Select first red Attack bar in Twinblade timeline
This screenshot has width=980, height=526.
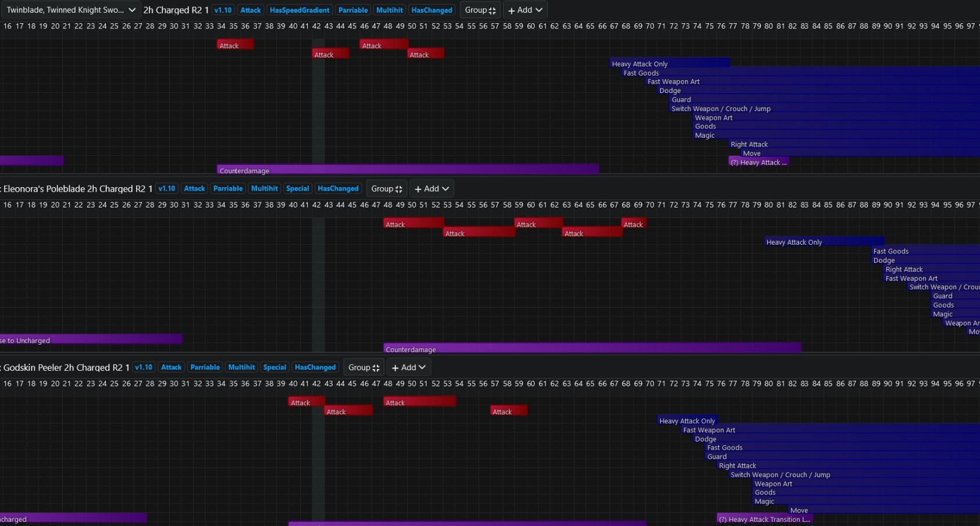[235, 45]
